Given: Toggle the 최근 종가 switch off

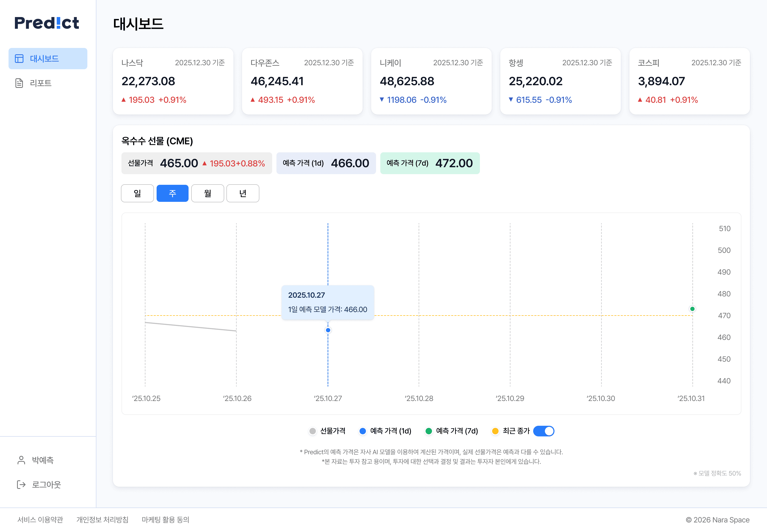Looking at the screenshot, I should click(544, 431).
